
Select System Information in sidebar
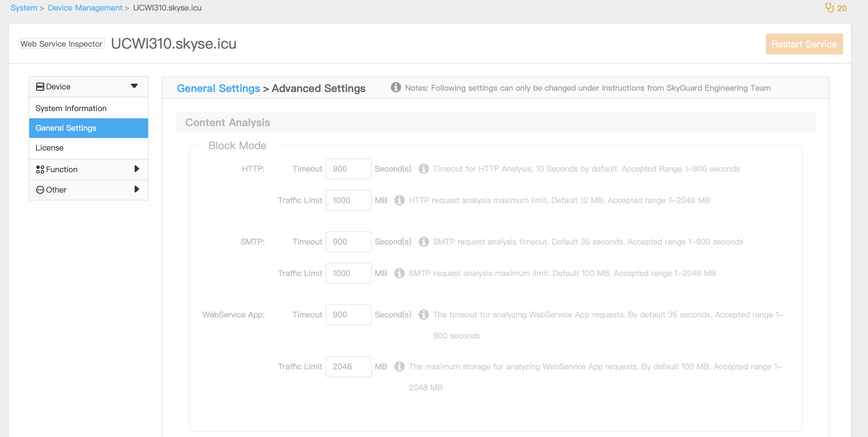pyautogui.click(x=71, y=108)
